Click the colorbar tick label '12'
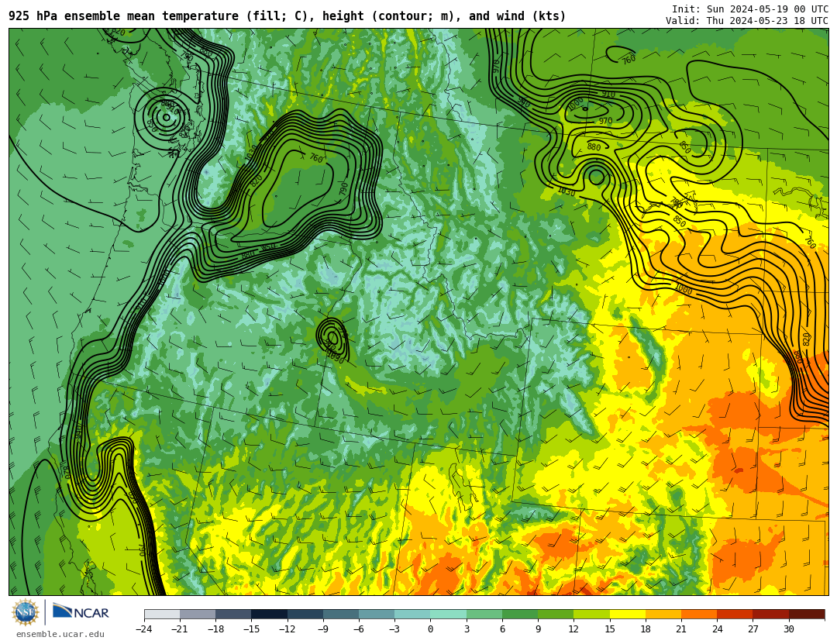 [x=573, y=629]
